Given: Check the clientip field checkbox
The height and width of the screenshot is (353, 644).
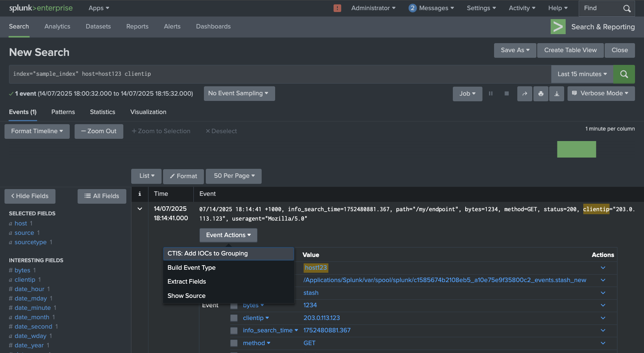Looking at the screenshot, I should tap(234, 318).
